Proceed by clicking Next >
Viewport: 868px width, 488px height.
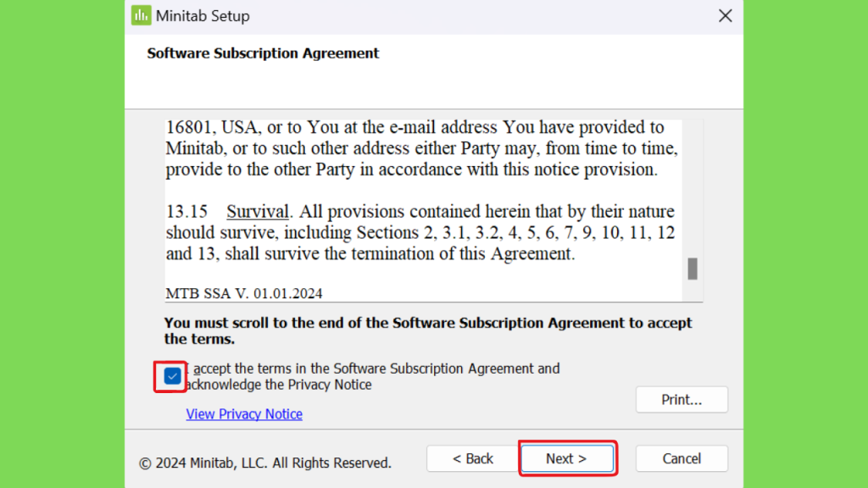(567, 458)
